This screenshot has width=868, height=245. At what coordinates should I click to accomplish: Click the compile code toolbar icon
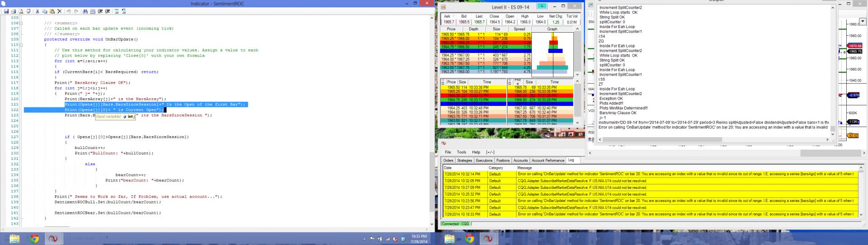pyautogui.click(x=116, y=11)
